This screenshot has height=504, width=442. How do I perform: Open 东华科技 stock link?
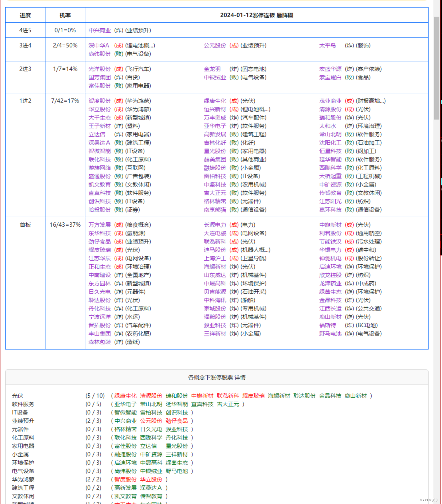(100, 233)
